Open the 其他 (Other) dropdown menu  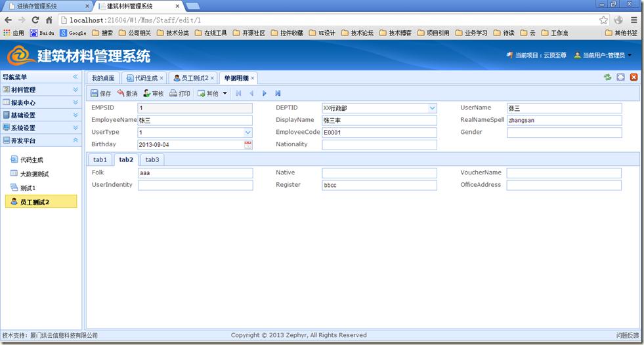coord(213,94)
